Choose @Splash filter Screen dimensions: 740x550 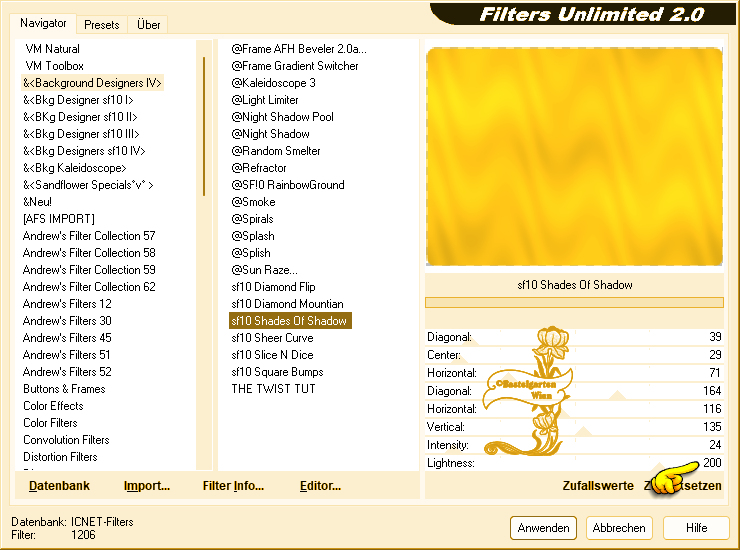[253, 236]
